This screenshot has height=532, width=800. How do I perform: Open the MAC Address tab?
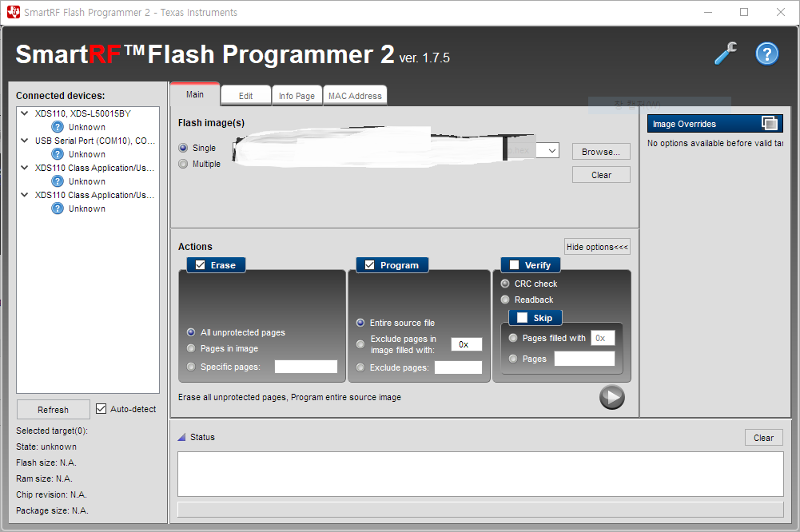(355, 96)
